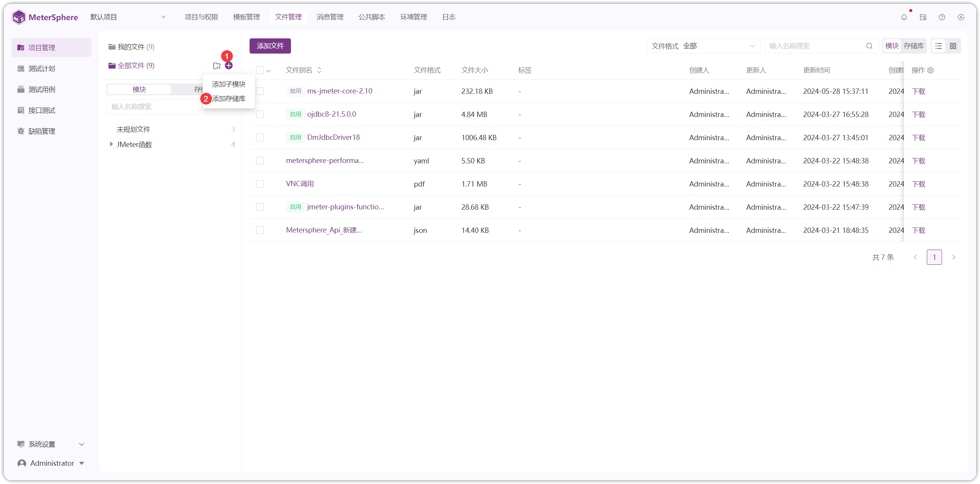The height and width of the screenshot is (484, 980).
Task: Open 测试计划 in the sidebar
Action: [51, 68]
